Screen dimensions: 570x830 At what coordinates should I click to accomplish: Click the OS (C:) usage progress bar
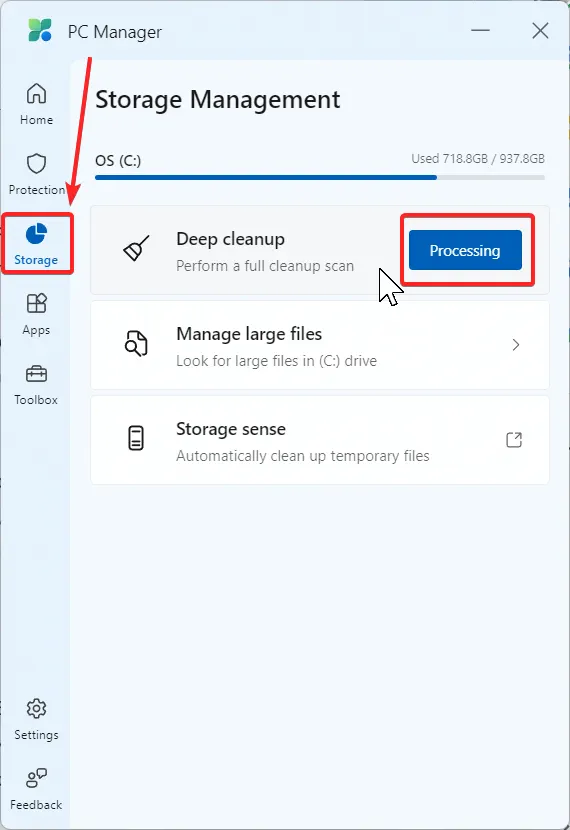(x=320, y=177)
